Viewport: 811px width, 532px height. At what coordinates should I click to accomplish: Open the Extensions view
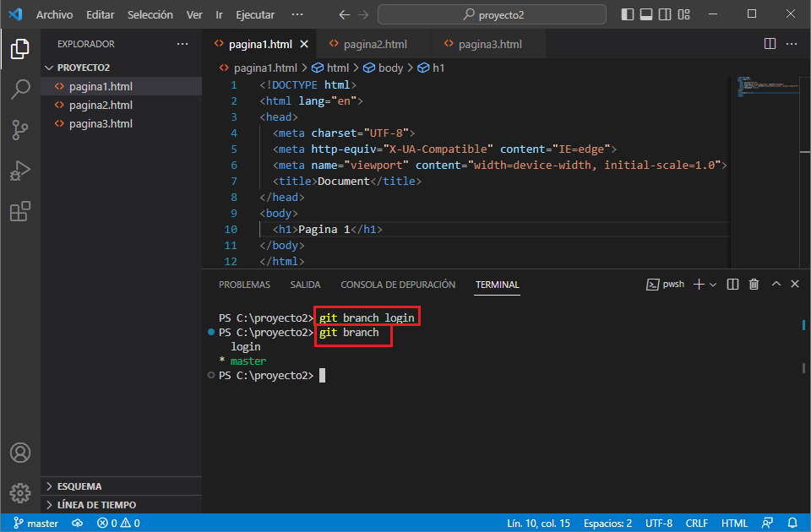[20, 211]
